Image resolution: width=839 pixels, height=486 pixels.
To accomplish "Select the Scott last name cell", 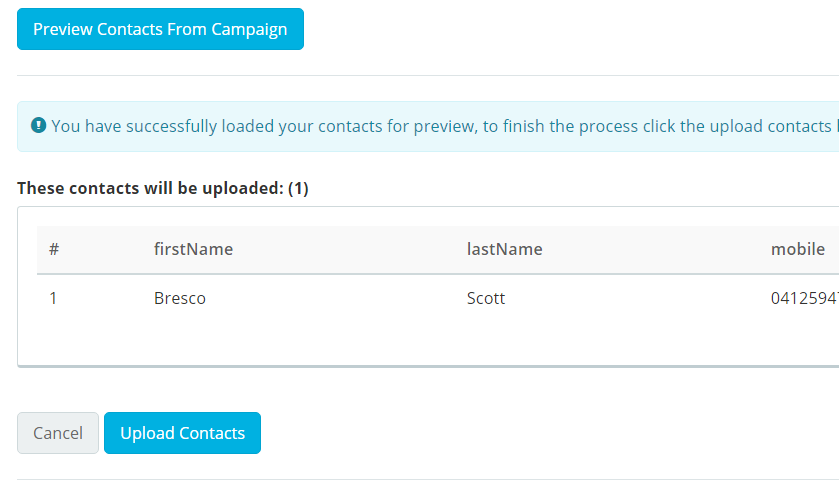I will tap(486, 298).
